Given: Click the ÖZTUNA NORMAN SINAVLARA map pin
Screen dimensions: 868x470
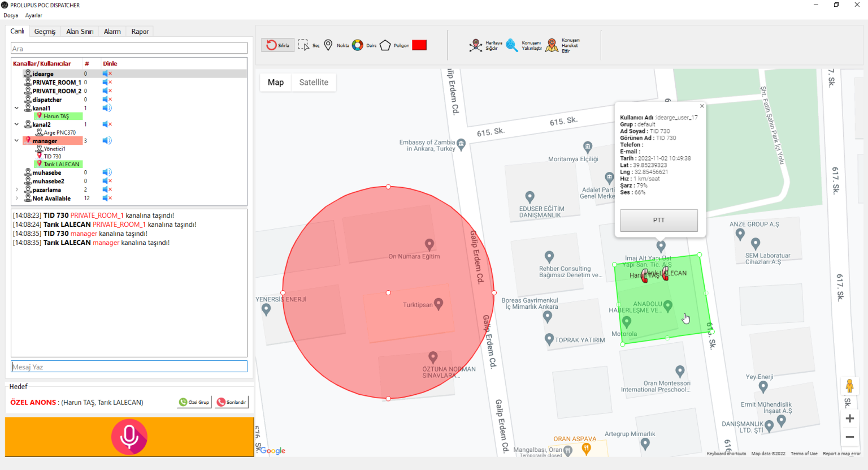Looking at the screenshot, I should [x=433, y=357].
